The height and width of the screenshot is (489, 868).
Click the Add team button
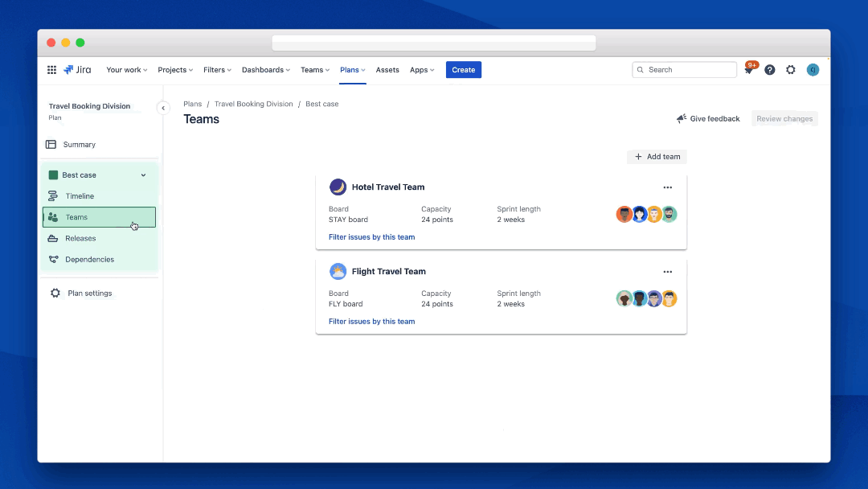657,157
